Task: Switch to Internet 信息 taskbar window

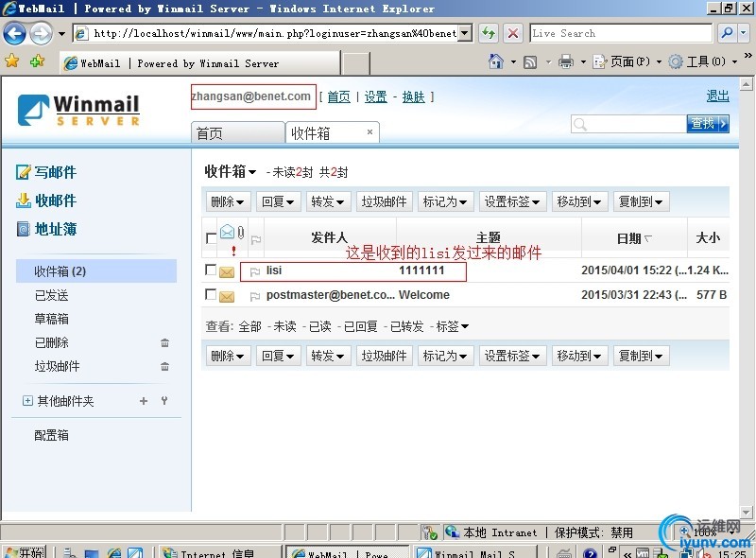Action: (x=219, y=552)
